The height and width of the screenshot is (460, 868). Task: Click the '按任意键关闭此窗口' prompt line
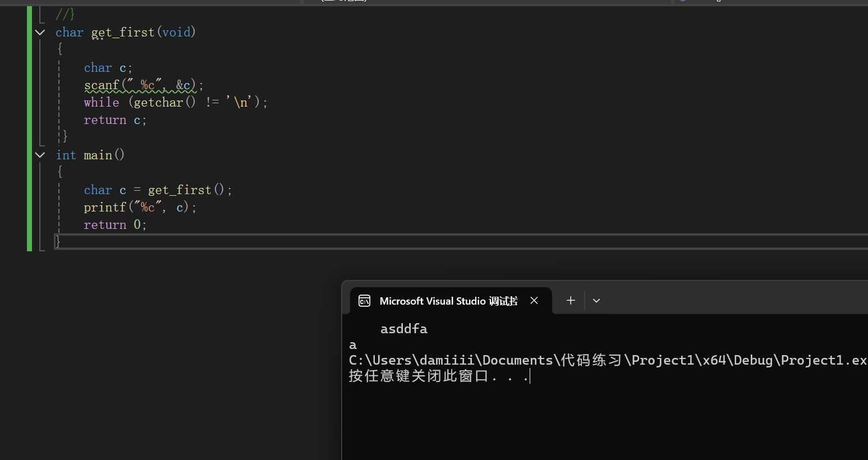[439, 376]
